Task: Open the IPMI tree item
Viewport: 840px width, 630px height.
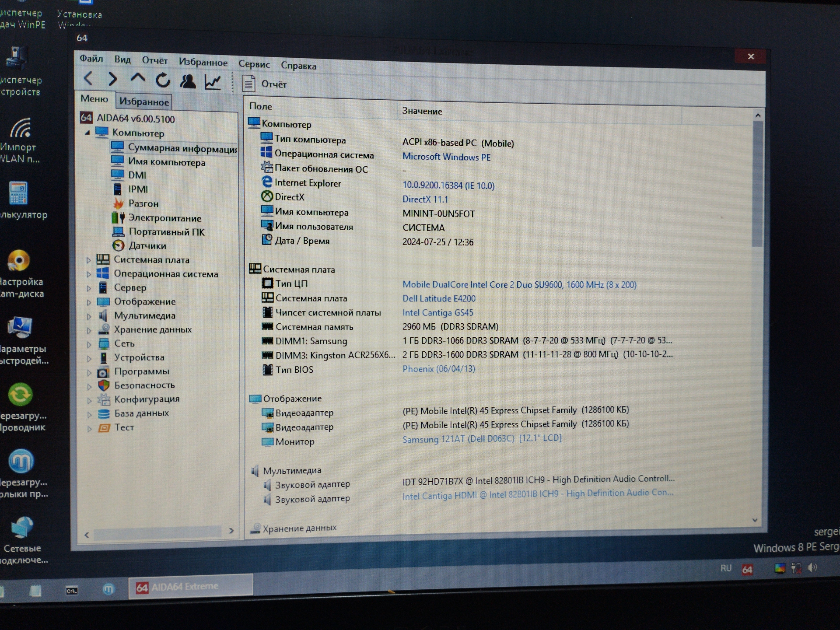Action: point(130,189)
